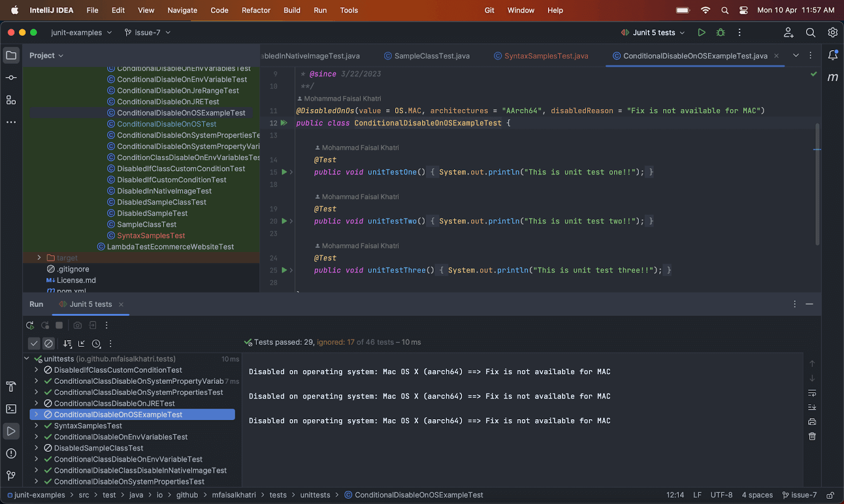Click the editor vertical scrollbar

[817, 185]
